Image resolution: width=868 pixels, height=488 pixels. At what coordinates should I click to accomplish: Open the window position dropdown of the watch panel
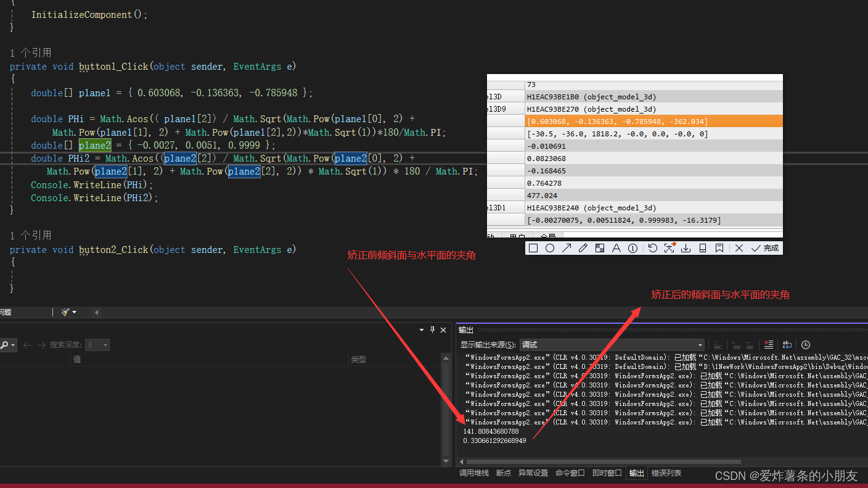pyautogui.click(x=422, y=329)
